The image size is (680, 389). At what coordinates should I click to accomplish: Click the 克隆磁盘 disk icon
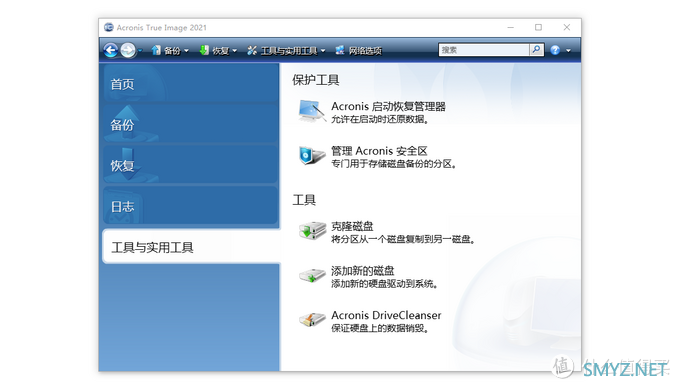[x=312, y=231]
